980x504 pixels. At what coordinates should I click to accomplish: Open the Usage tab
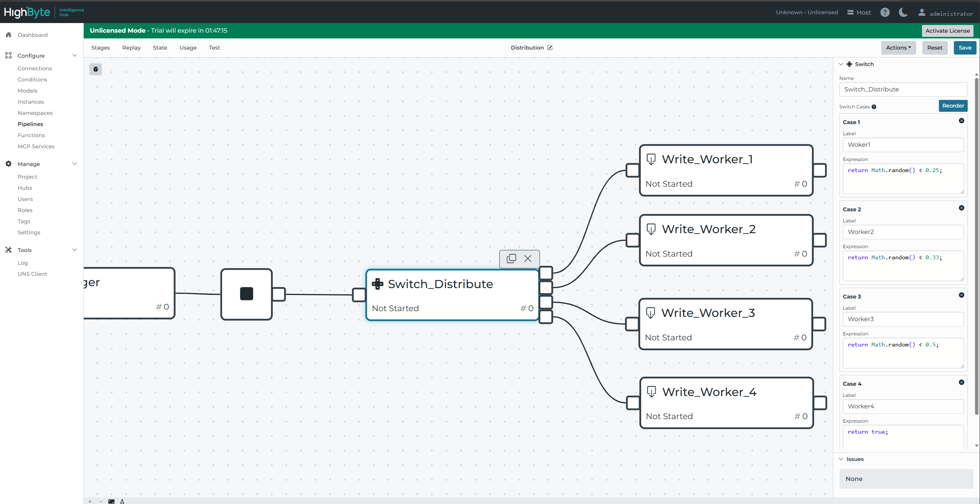click(x=188, y=48)
